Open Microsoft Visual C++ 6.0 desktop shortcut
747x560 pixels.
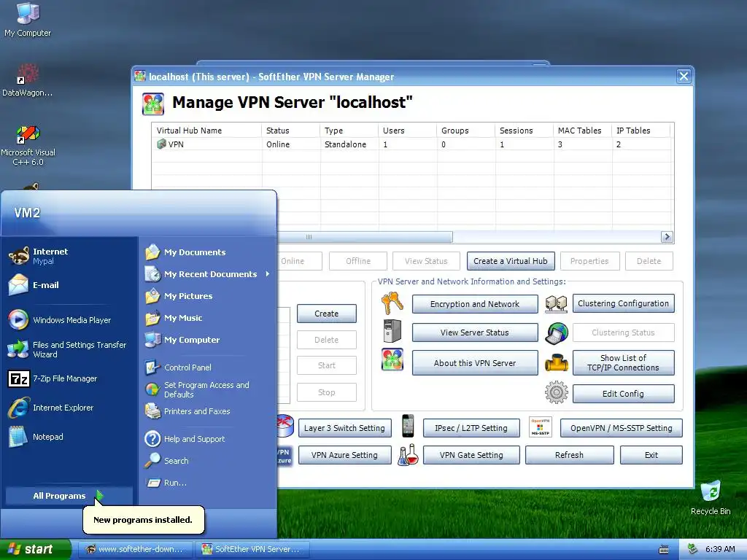point(28,146)
